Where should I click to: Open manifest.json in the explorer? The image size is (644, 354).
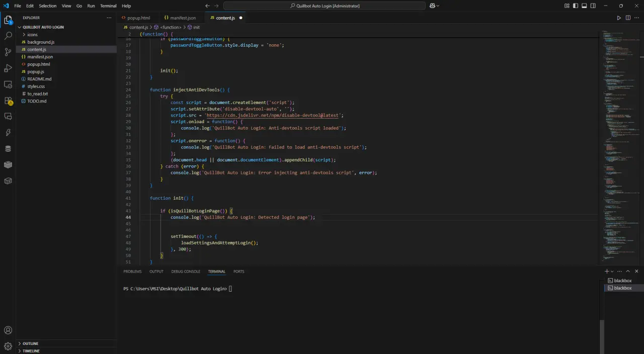(x=66, y=57)
